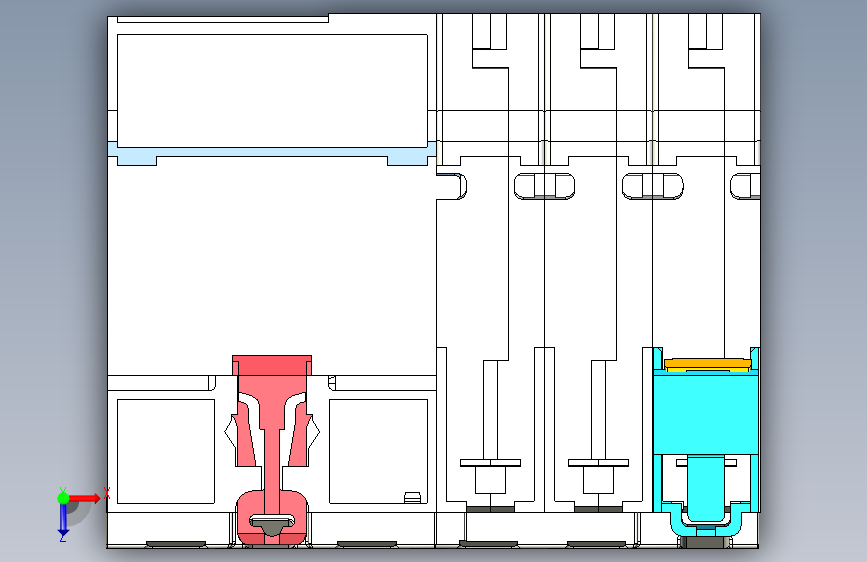This screenshot has height=562, width=867.
Task: Click the blue Z axis arrow of triad
Action: click(x=63, y=520)
